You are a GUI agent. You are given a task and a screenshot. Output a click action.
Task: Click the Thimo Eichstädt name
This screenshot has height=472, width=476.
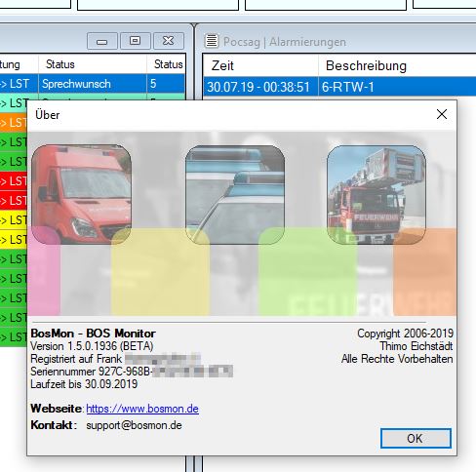[x=416, y=346]
